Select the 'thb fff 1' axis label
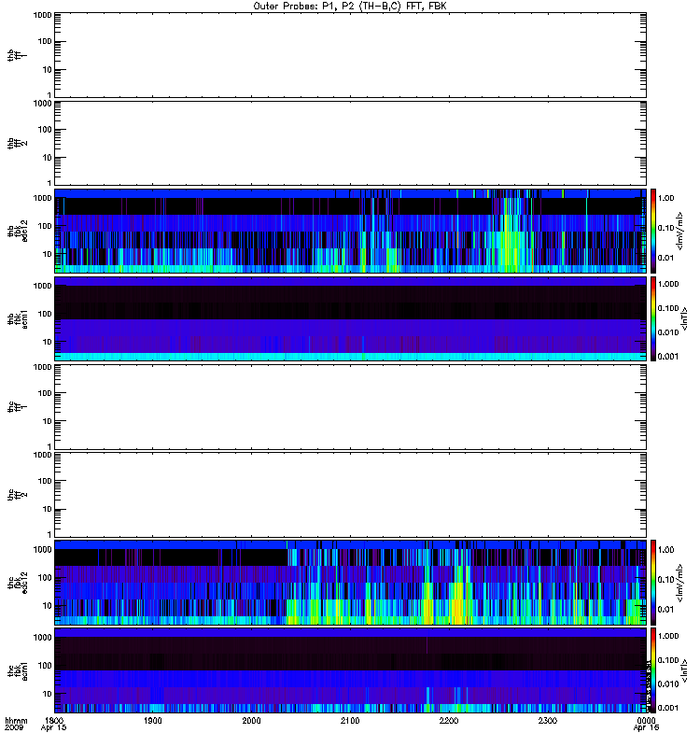This screenshot has width=700, height=747. [x=18, y=55]
